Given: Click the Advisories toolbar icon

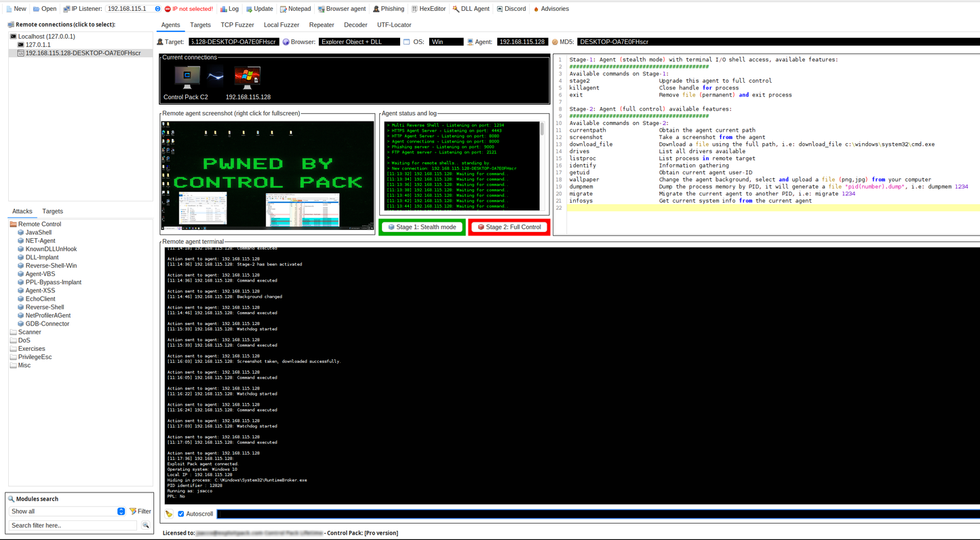Looking at the screenshot, I should click(x=551, y=9).
